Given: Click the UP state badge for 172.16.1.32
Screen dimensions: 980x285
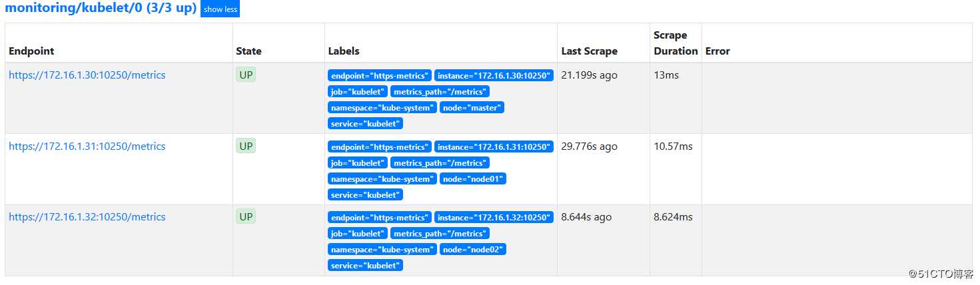Looking at the screenshot, I should coord(246,216).
